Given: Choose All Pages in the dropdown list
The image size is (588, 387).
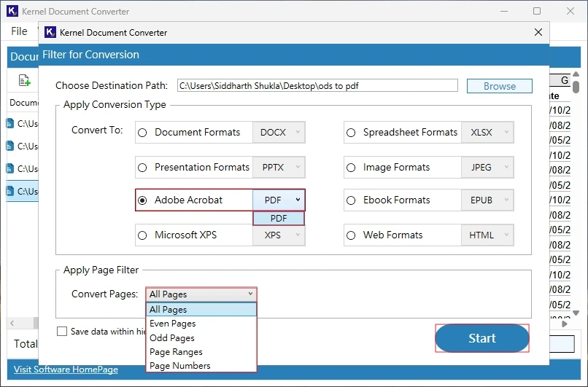Looking at the screenshot, I should point(201,310).
